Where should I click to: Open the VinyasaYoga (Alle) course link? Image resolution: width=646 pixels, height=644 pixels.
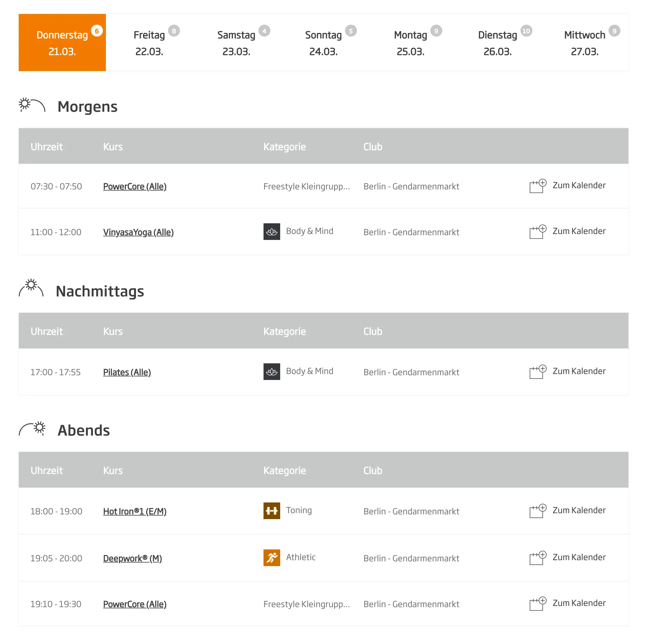click(138, 232)
